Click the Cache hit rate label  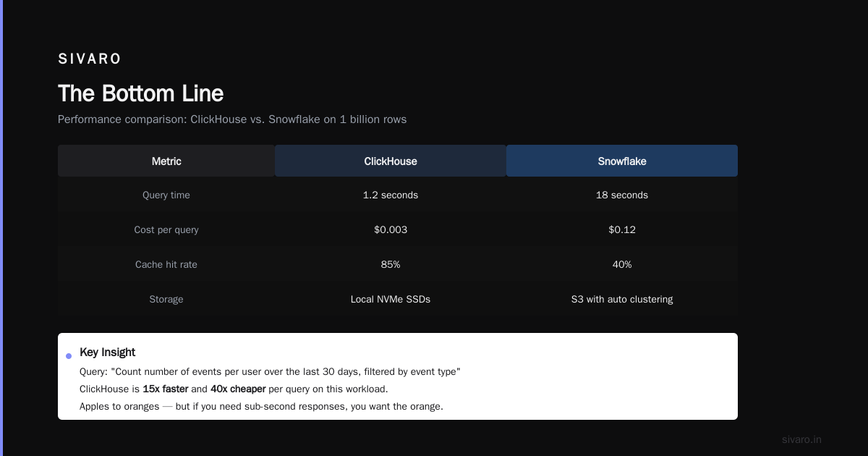(166, 265)
